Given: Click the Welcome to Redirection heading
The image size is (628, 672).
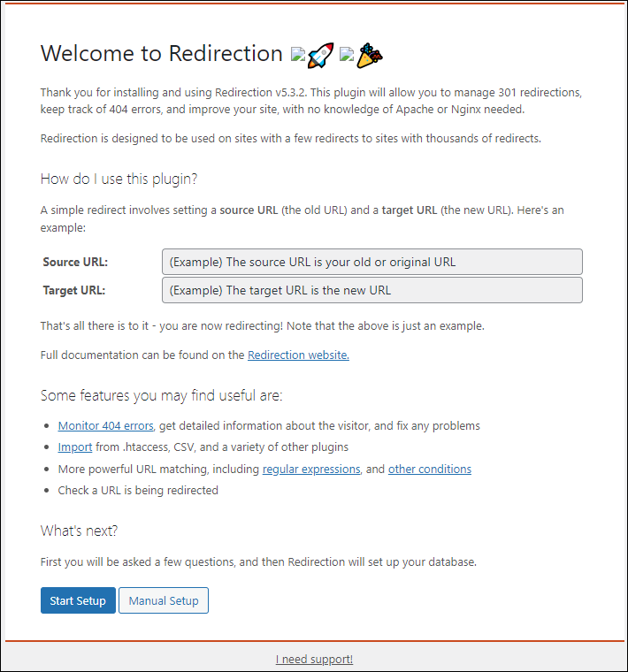Looking at the screenshot, I should point(162,54).
